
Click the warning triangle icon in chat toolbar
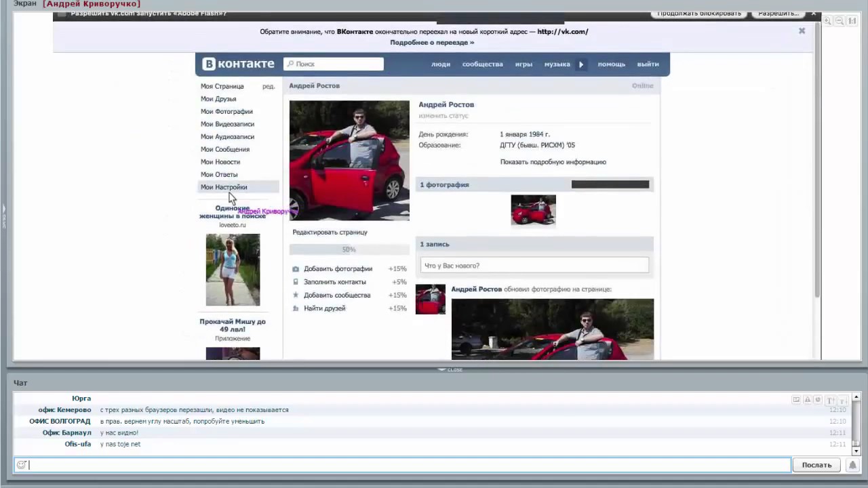point(808,400)
